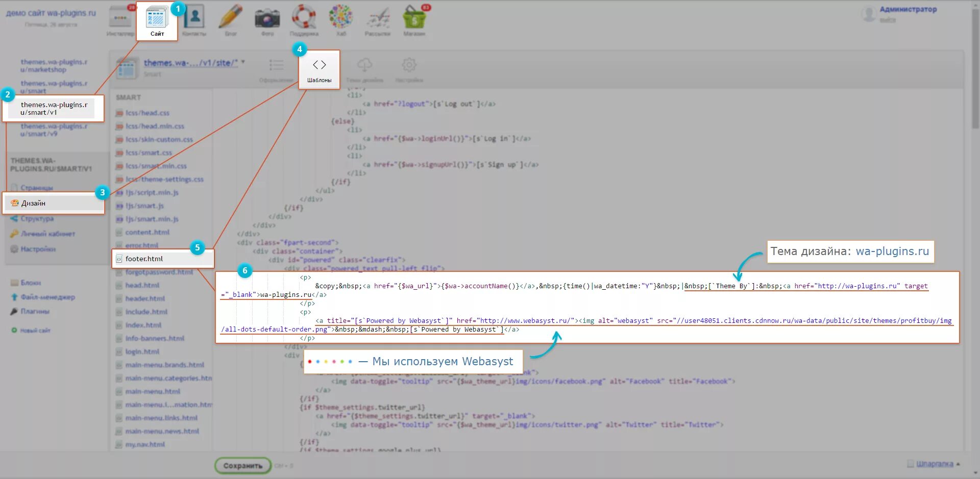Open the Контакты (Contacts) app icon
The width and height of the screenshot is (980, 479).
click(194, 18)
